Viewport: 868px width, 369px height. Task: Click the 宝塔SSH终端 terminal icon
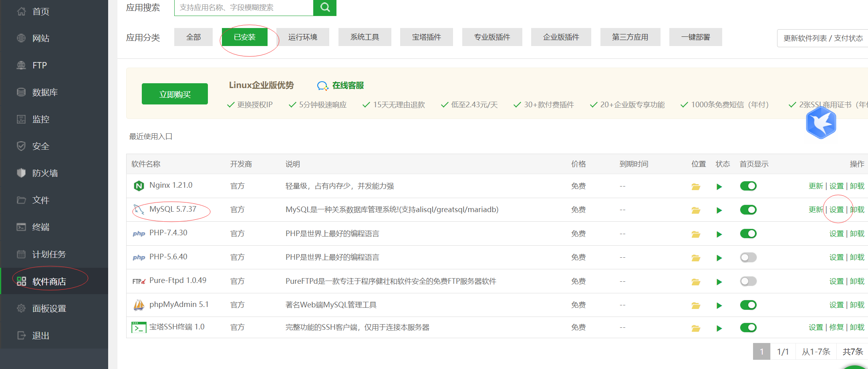(139, 327)
